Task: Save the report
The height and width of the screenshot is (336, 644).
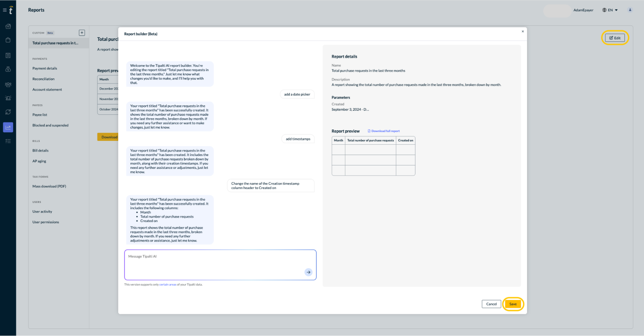Action: point(513,304)
